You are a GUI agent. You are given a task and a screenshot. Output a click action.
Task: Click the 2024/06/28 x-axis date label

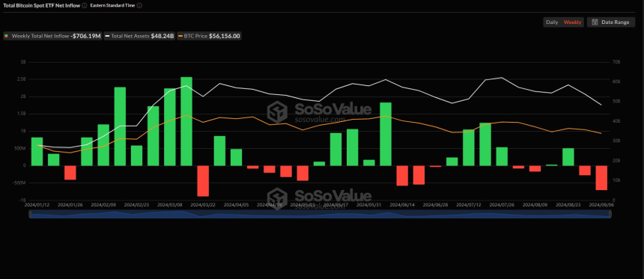tap(435, 204)
